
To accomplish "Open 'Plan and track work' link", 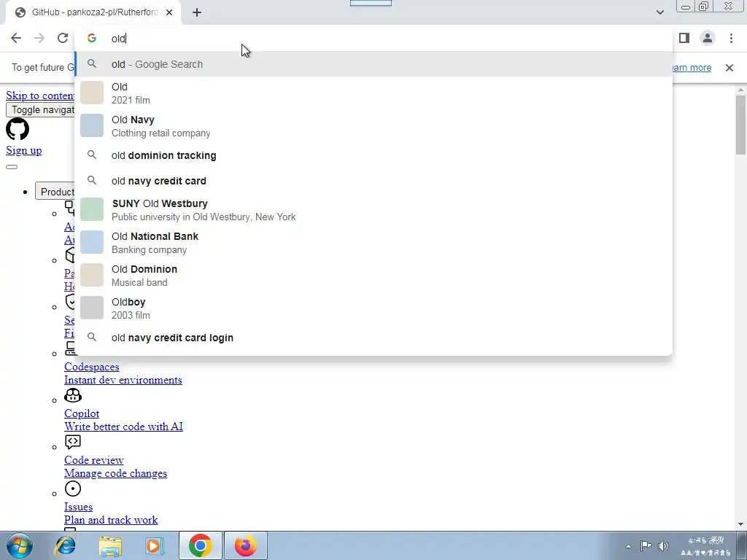I will (x=111, y=520).
